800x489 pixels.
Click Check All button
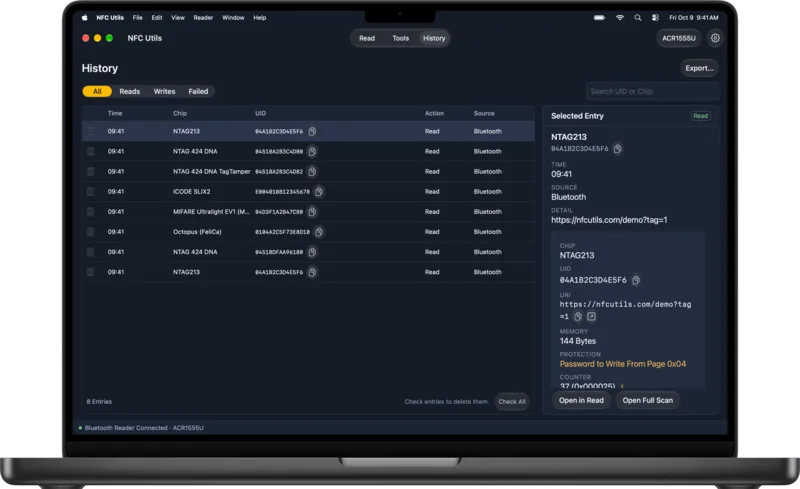pos(512,402)
